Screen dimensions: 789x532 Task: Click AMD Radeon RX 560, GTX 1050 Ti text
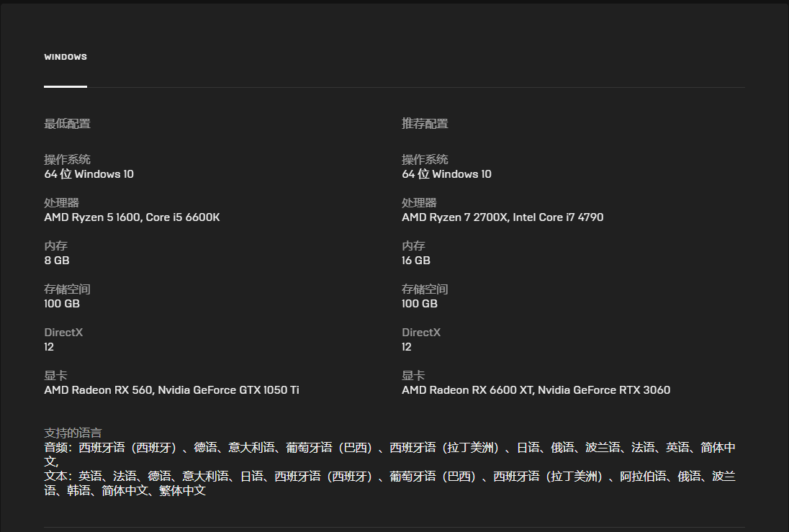click(x=171, y=390)
